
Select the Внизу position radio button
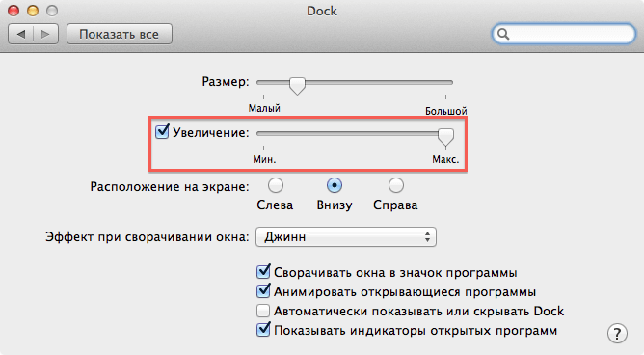coord(335,185)
